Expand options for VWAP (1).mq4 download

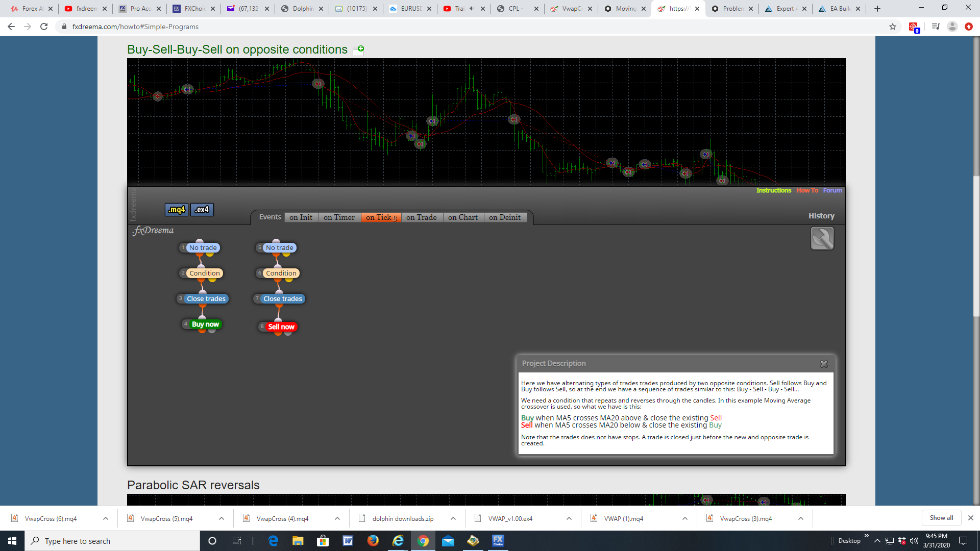tap(685, 519)
